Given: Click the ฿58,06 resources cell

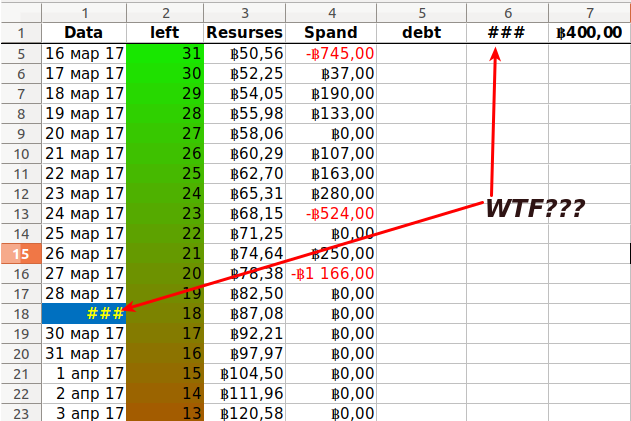Looking at the screenshot, I should coord(244,134).
